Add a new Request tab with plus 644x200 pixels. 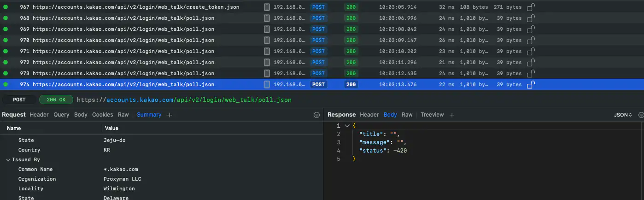tap(170, 115)
